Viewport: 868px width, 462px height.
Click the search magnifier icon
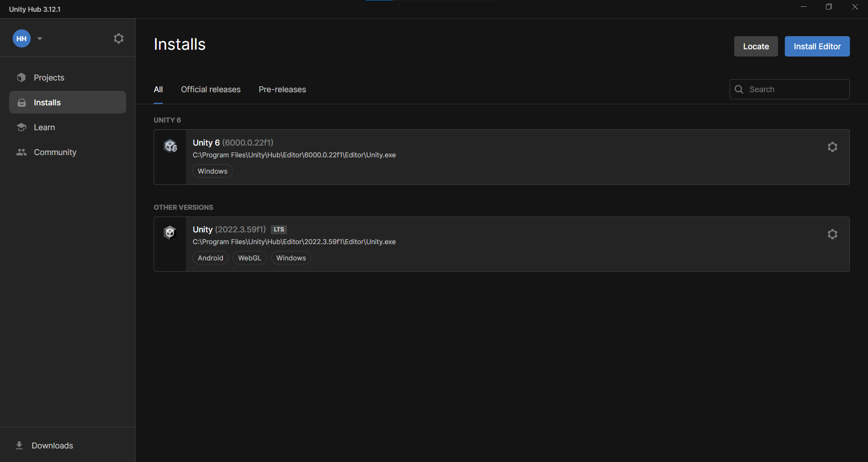point(739,89)
